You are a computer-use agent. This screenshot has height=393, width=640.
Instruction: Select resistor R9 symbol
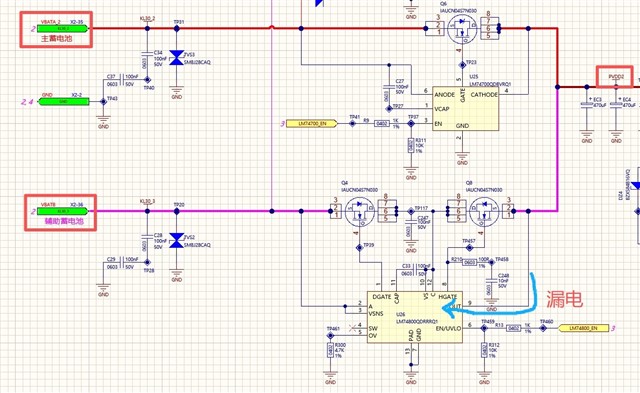point(382,123)
